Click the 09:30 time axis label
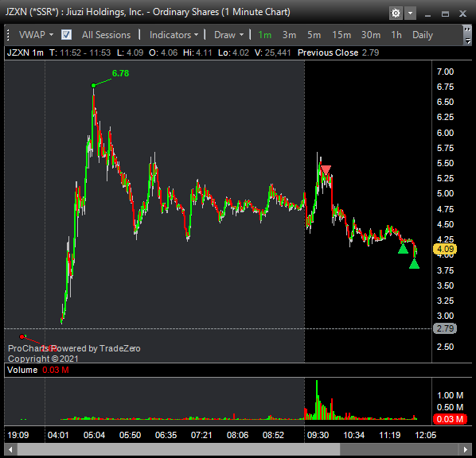The image size is (476, 458). [x=318, y=435]
